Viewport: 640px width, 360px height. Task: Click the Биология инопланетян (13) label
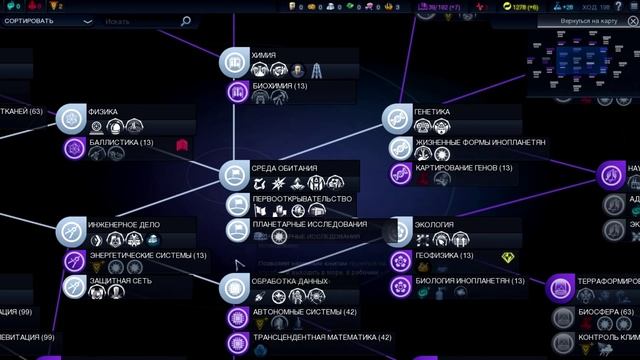pyautogui.click(x=470, y=281)
